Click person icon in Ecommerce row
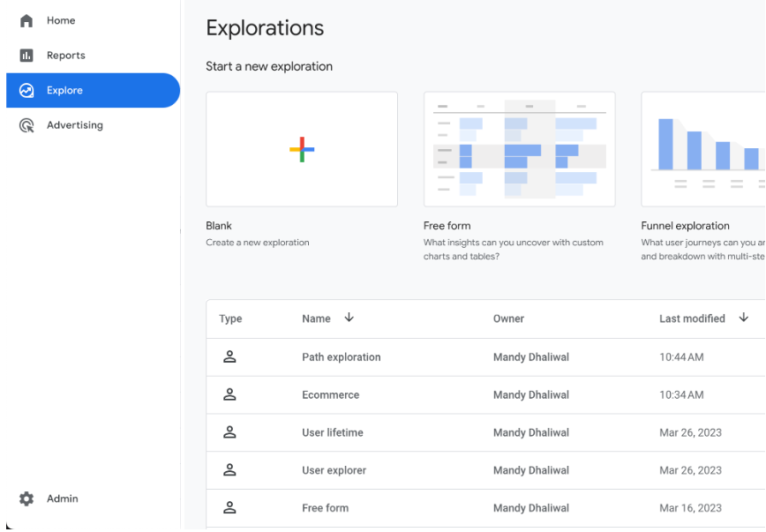 229,395
